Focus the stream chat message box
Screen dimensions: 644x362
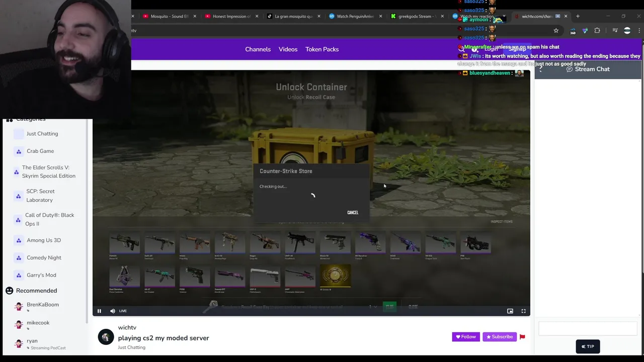pos(588,329)
